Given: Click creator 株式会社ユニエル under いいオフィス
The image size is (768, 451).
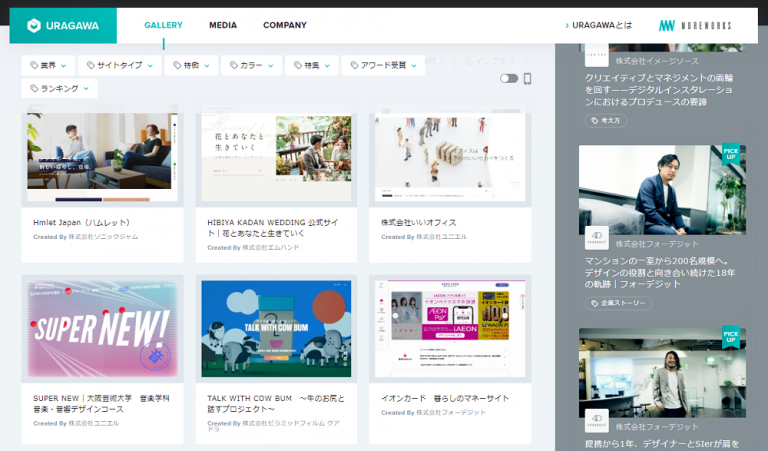Looking at the screenshot, I should pos(441,237).
